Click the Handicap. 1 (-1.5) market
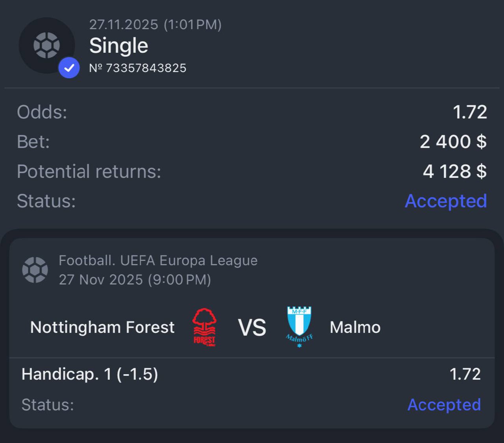Screen dimensions: 504x443 coord(90,374)
